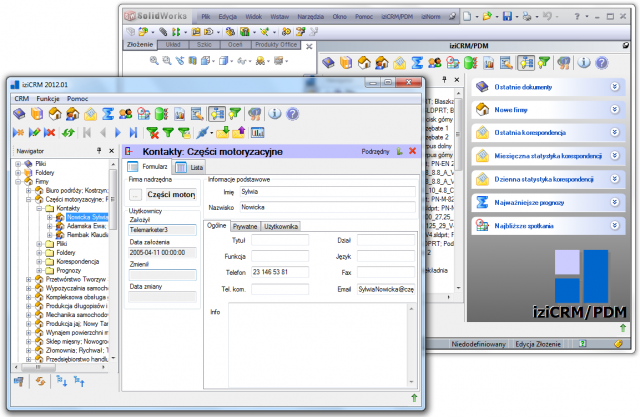The height and width of the screenshot is (417, 640).
Task: Open Dzienna statystyka korespondencji link
Action: (x=544, y=179)
